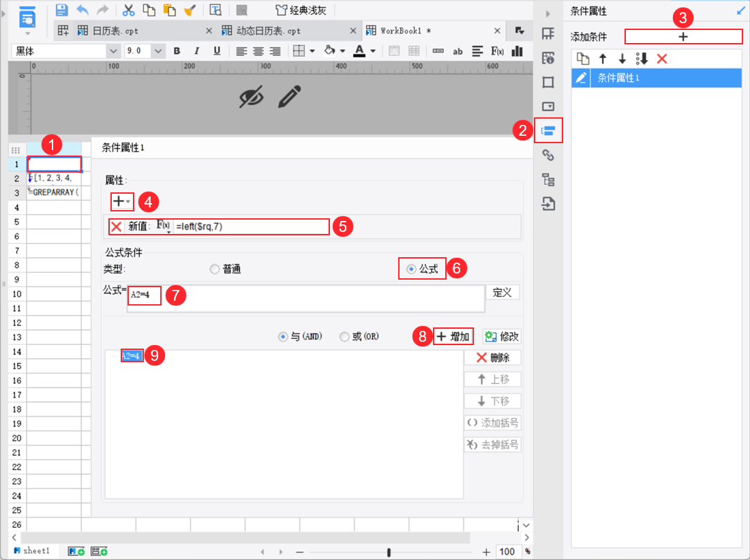Click the unmerge cells icon
This screenshot has height=560, width=750.
click(415, 50)
